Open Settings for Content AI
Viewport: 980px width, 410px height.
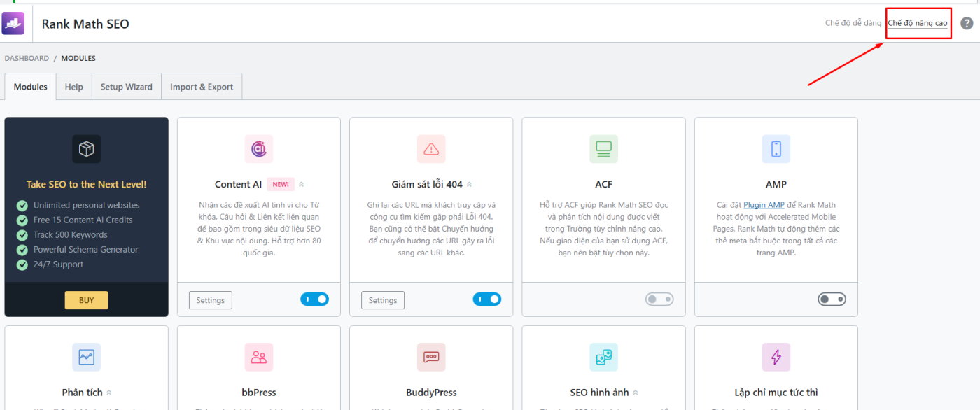coord(211,300)
